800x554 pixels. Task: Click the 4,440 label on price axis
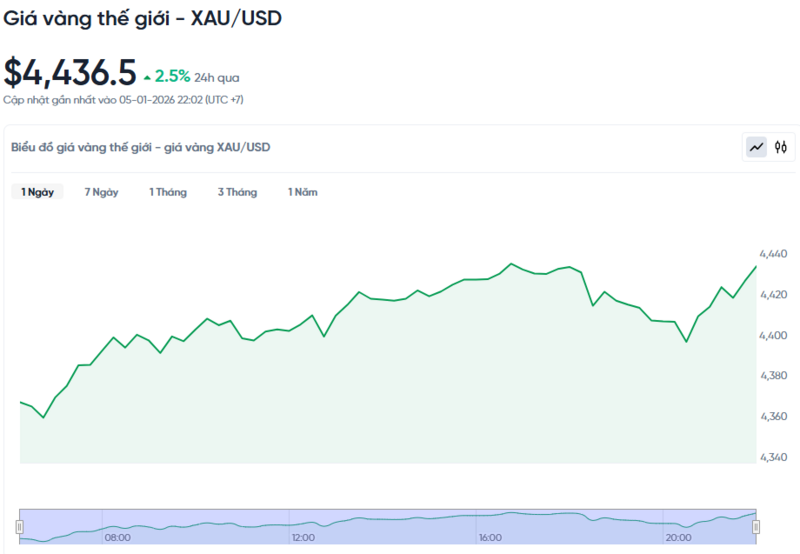point(773,254)
